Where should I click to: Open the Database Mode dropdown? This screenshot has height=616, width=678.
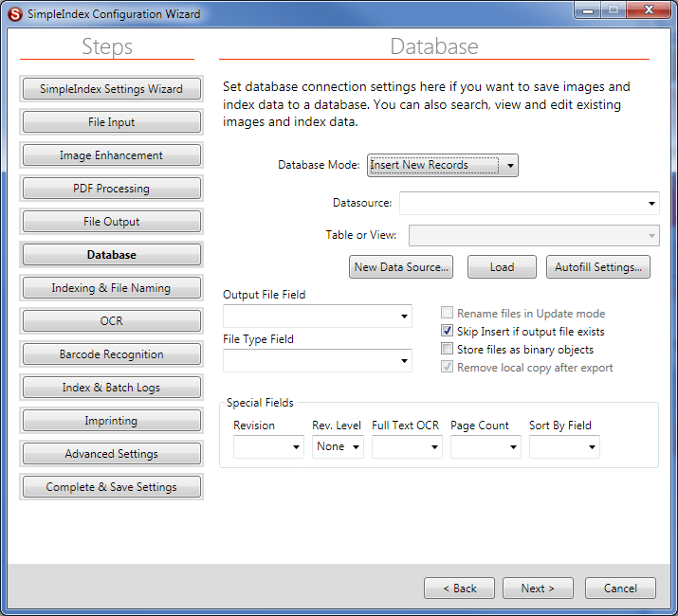coord(442,165)
